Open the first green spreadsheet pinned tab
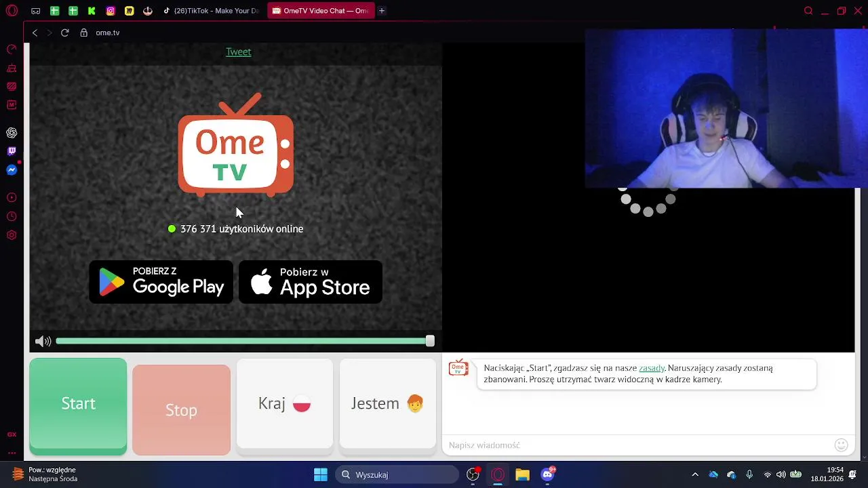Viewport: 868px width, 488px height. click(54, 11)
